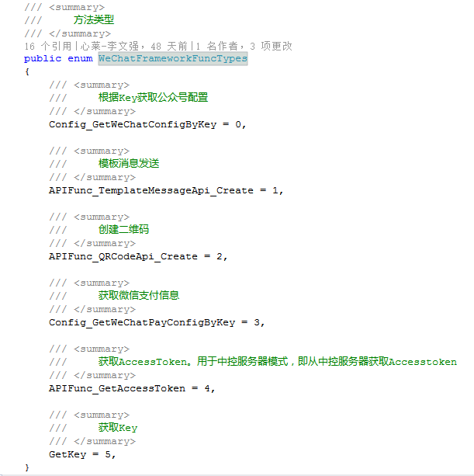Select the WeChatFrameworkFuncTypes enum name

[x=173, y=58]
